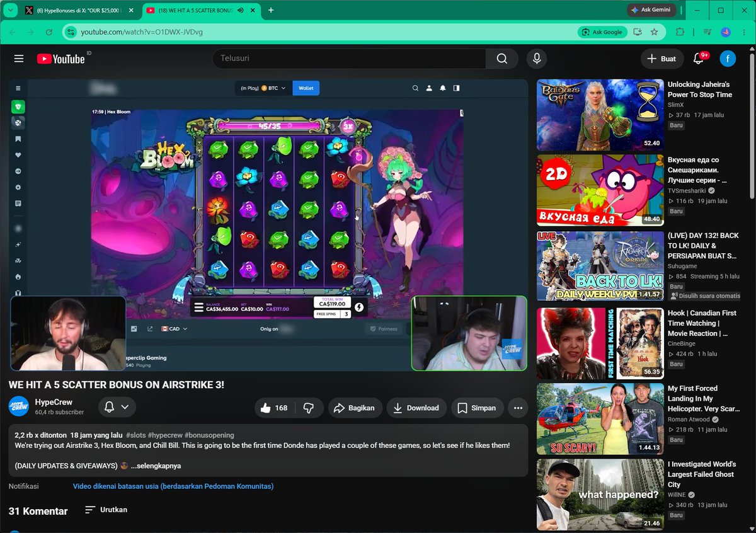The width and height of the screenshot is (756, 533).
Task: Start voice search with microphone icon
Action: pos(537,59)
